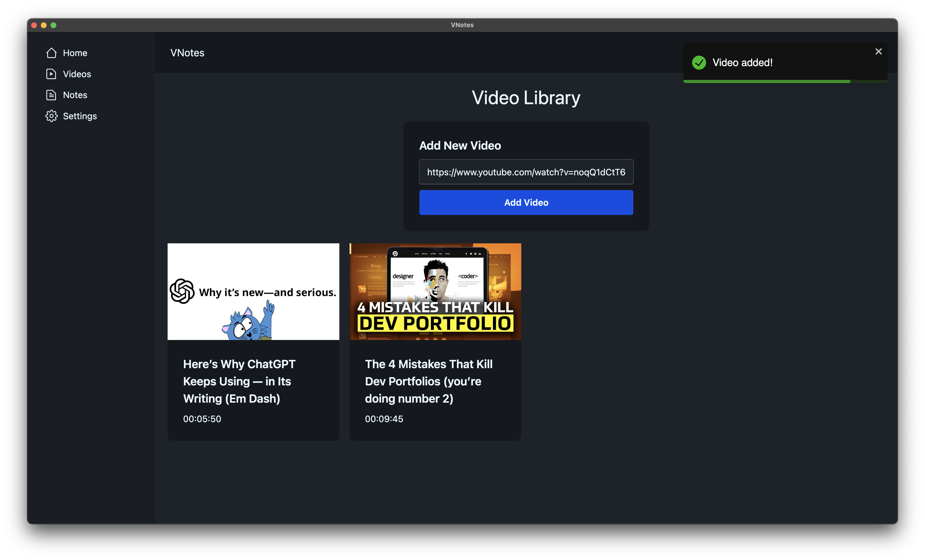Open the Home menu label
Viewport: 925px width, 560px height.
coord(75,53)
